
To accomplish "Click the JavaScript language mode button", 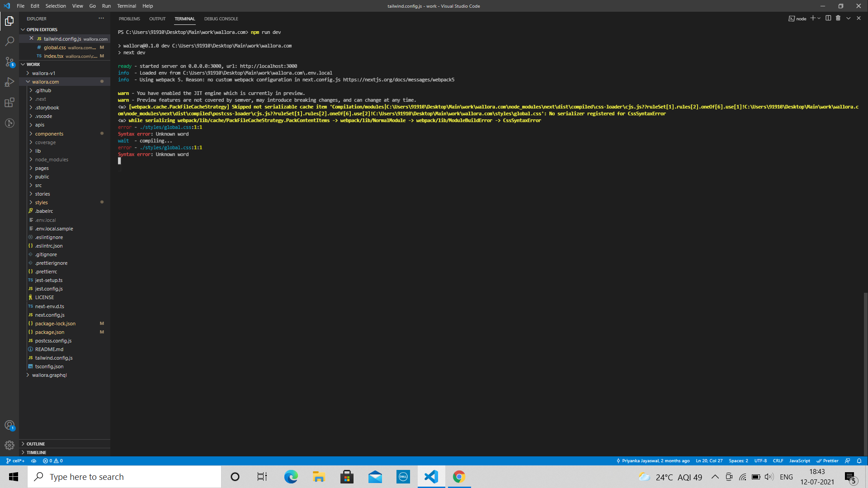I will [x=799, y=461].
